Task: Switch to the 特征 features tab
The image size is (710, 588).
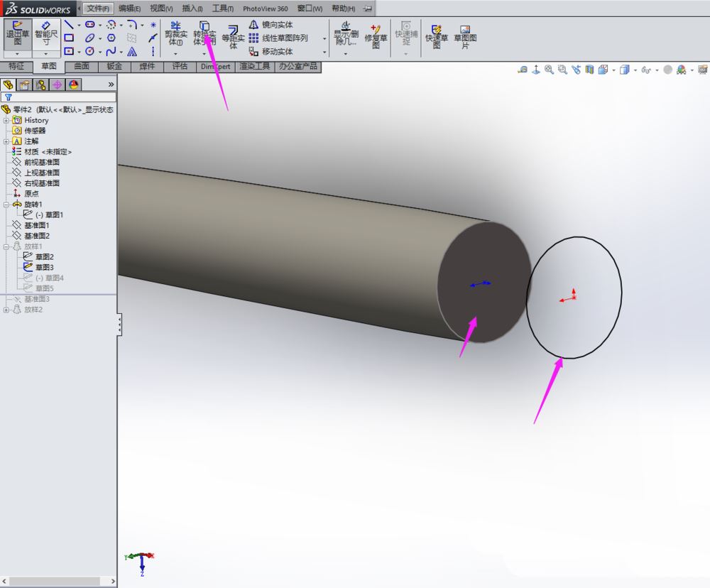Action: pos(16,67)
